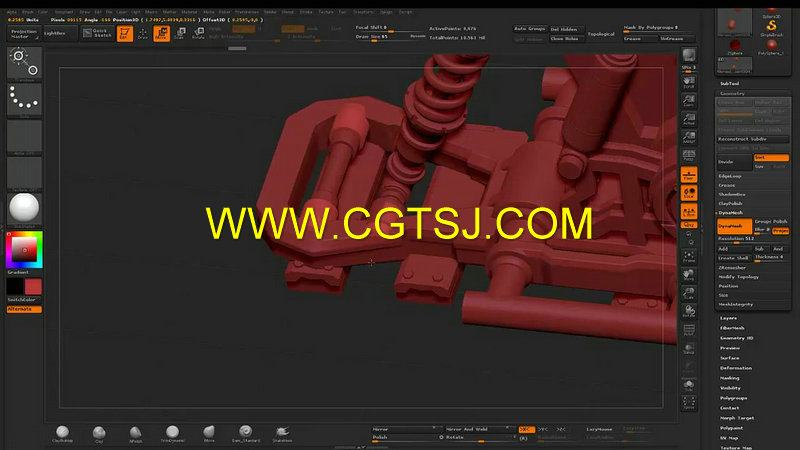Open the Quick Sketch tool
800x450 pixels.
(97, 33)
